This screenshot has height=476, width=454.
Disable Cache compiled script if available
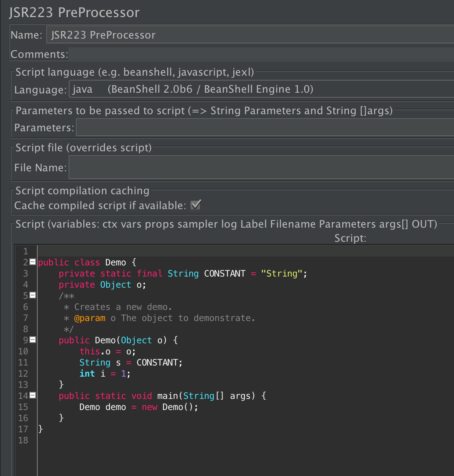(196, 205)
